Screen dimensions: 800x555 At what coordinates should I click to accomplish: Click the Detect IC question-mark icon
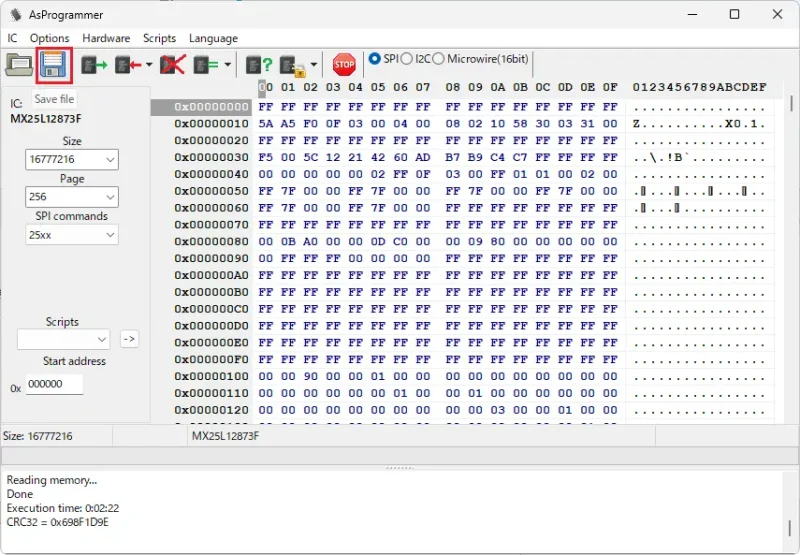[259, 65]
